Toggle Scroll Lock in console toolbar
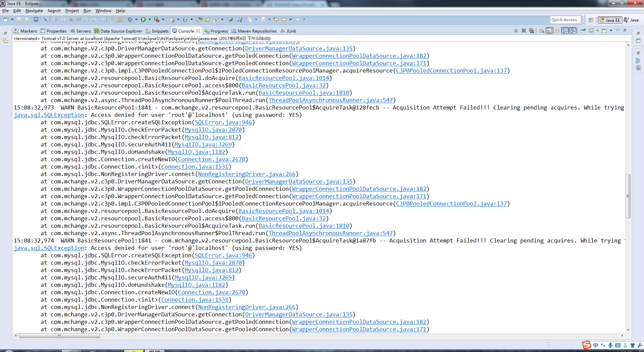 [549, 31]
